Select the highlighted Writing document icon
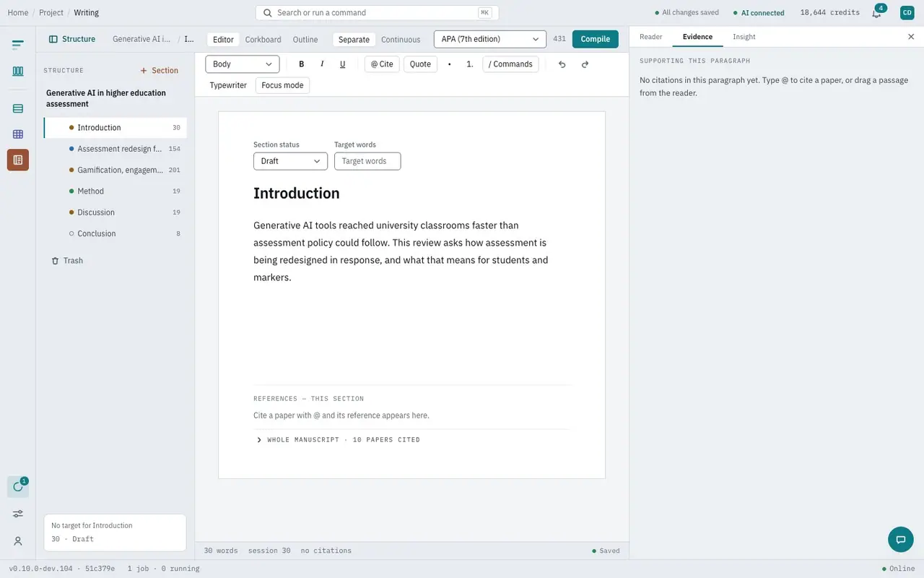Viewport: 924px width, 578px height. click(18, 160)
